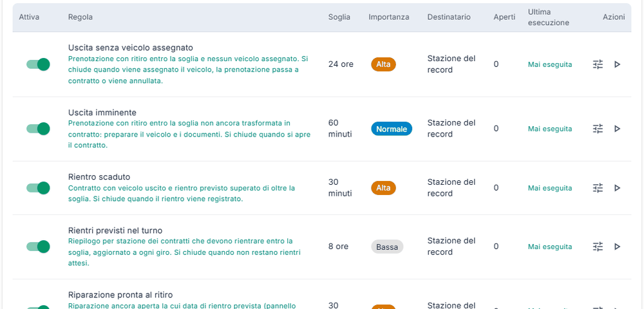Run the Rientro scaduto rule now
The height and width of the screenshot is (309, 644).
pos(617,188)
